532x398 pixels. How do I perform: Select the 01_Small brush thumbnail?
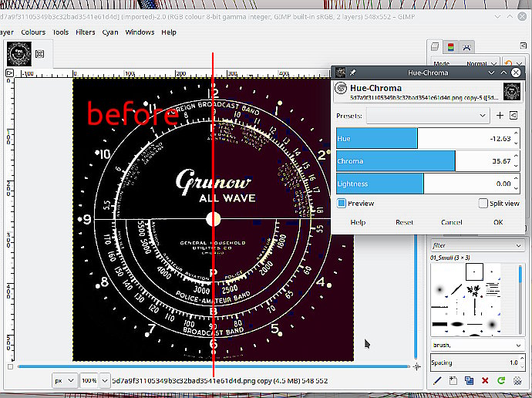tap(474, 272)
